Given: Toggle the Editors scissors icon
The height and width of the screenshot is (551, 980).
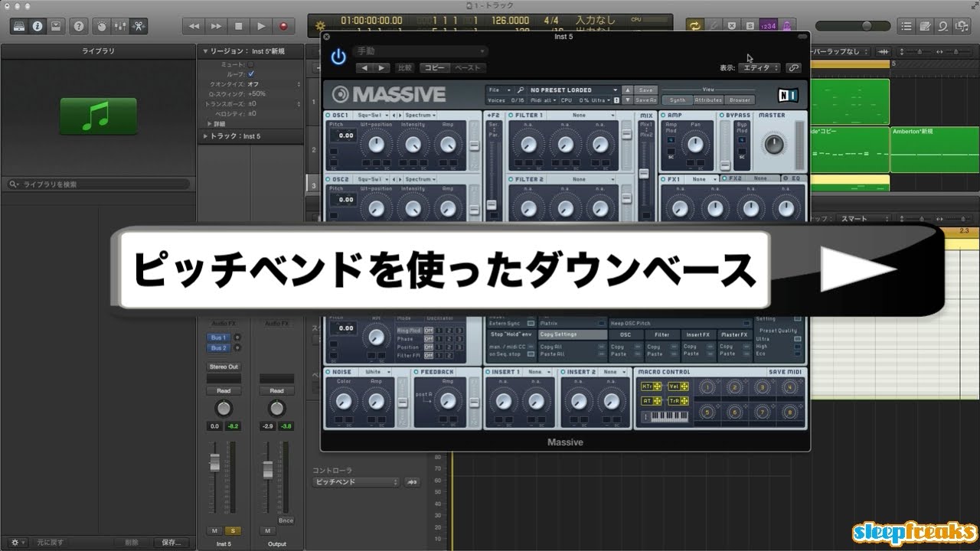Looking at the screenshot, I should pyautogui.click(x=138, y=25).
